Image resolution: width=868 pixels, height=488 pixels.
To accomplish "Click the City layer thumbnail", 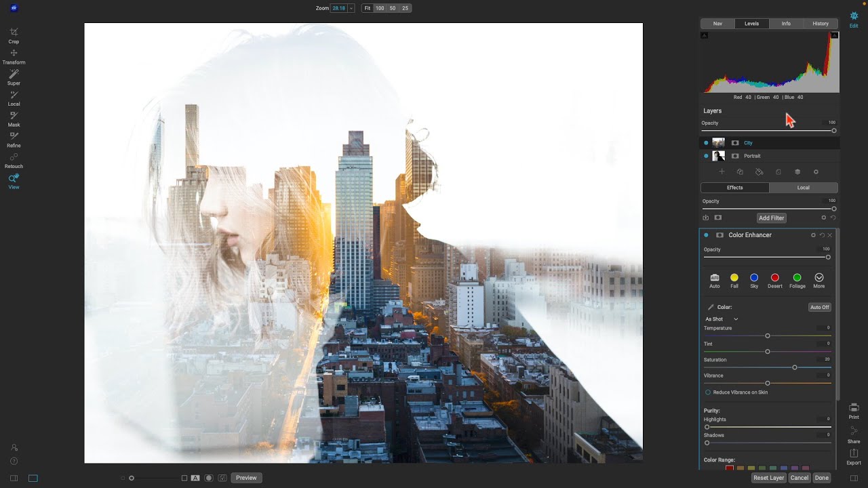I will click(718, 143).
